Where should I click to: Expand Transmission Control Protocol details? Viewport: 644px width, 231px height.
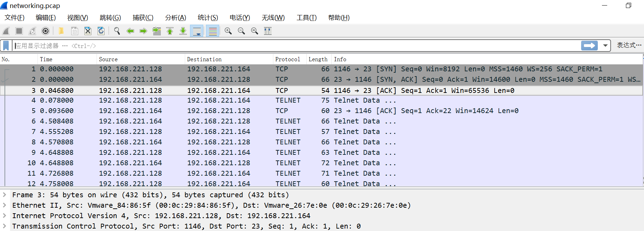click(x=5, y=226)
